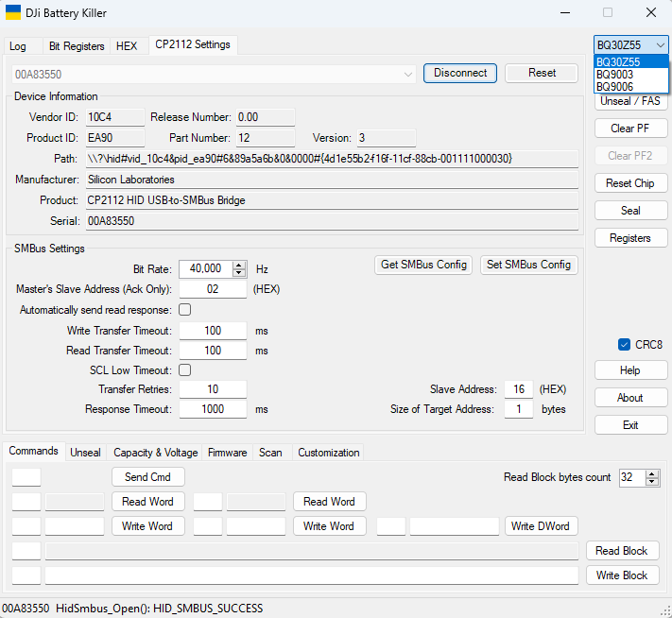The height and width of the screenshot is (618, 672).
Task: Check the SCL Low Timeout box
Action: 184,369
